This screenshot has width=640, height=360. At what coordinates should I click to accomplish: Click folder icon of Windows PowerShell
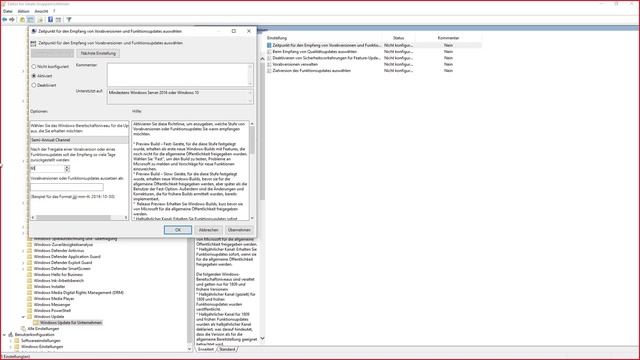click(29, 311)
